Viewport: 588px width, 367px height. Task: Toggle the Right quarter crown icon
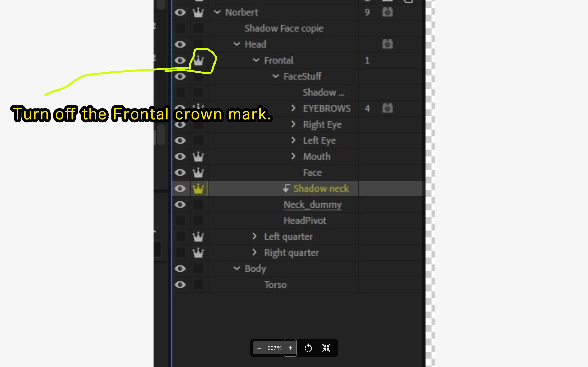tap(198, 253)
